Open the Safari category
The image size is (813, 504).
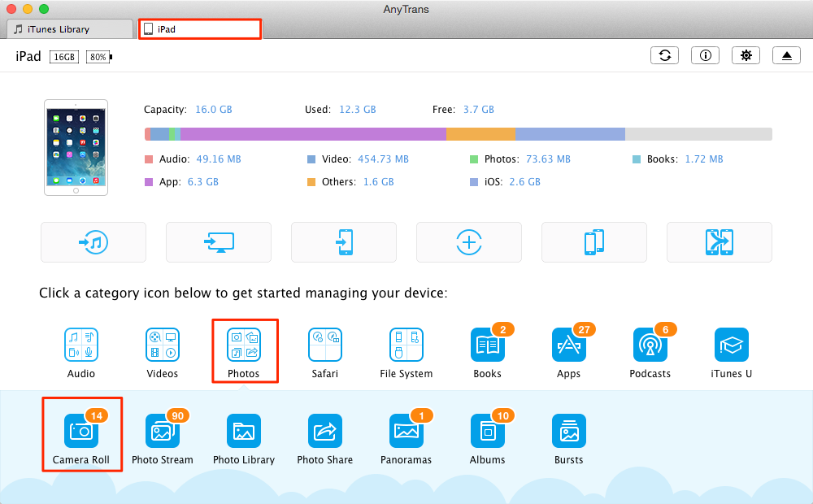[x=325, y=353]
